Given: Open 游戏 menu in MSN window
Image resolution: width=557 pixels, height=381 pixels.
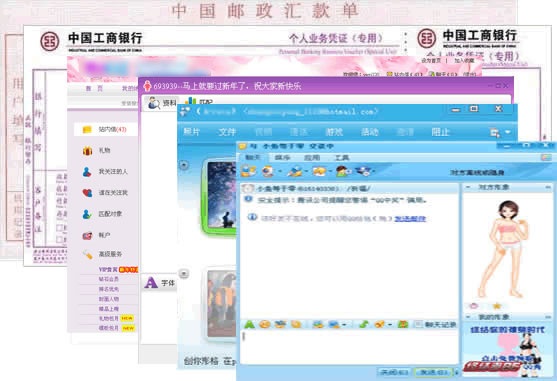Looking at the screenshot, I should 334,132.
